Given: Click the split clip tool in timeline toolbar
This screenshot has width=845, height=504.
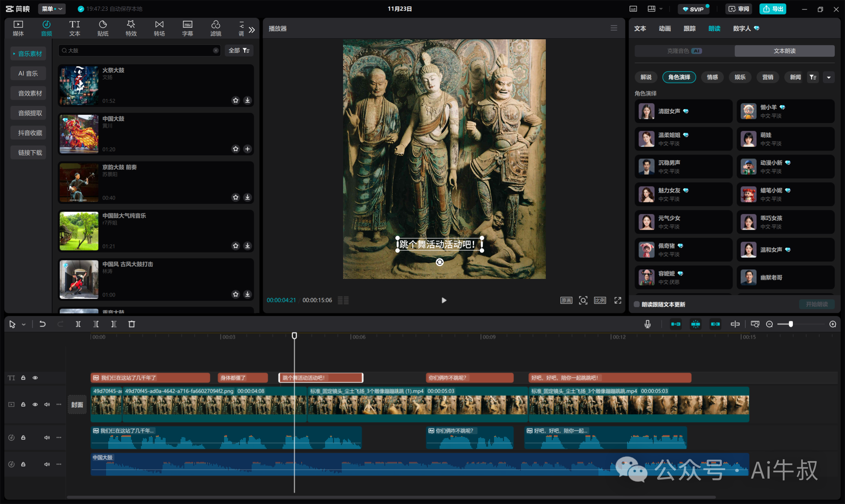Looking at the screenshot, I should click(78, 324).
